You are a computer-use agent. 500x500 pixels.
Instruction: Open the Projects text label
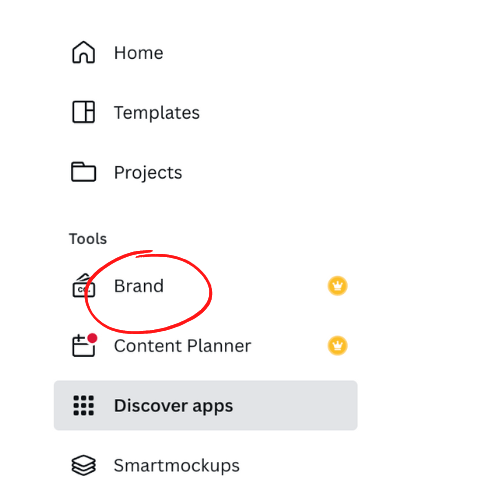click(x=148, y=172)
